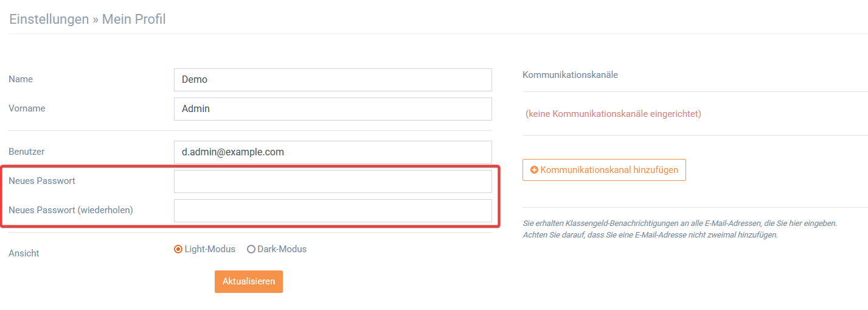Select the Light-Modus radio button
Viewport: 868px width, 310px height.
(178, 249)
